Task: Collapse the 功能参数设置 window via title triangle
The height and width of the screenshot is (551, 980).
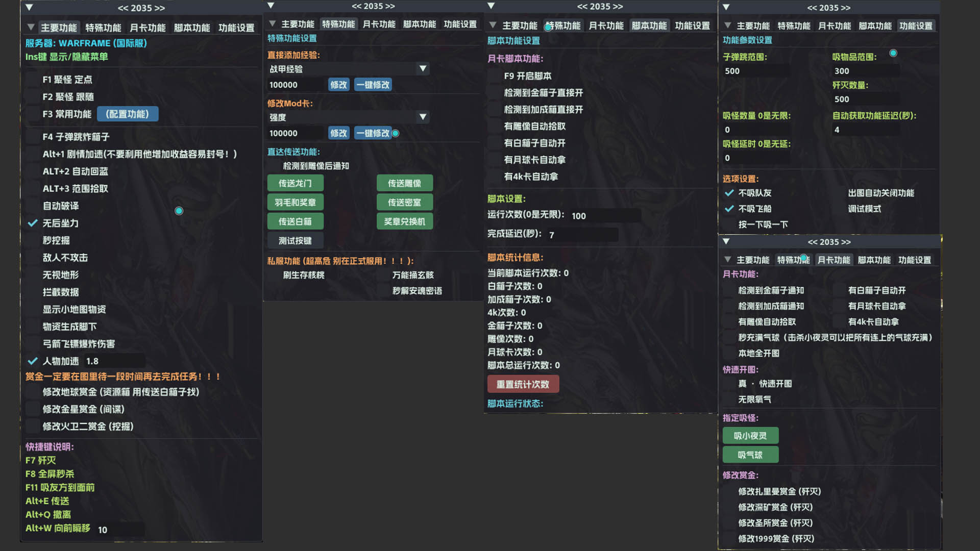Action: point(726,8)
